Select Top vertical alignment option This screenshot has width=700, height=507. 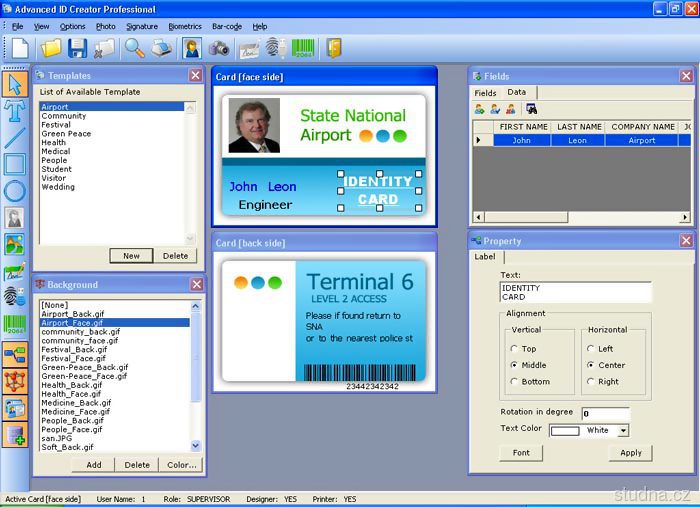tap(515, 349)
